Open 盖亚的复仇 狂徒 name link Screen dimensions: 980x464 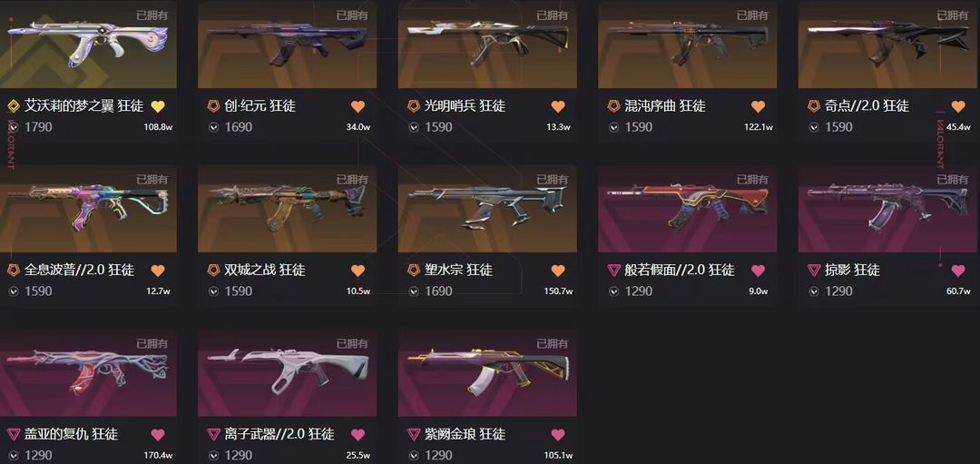tap(72, 434)
